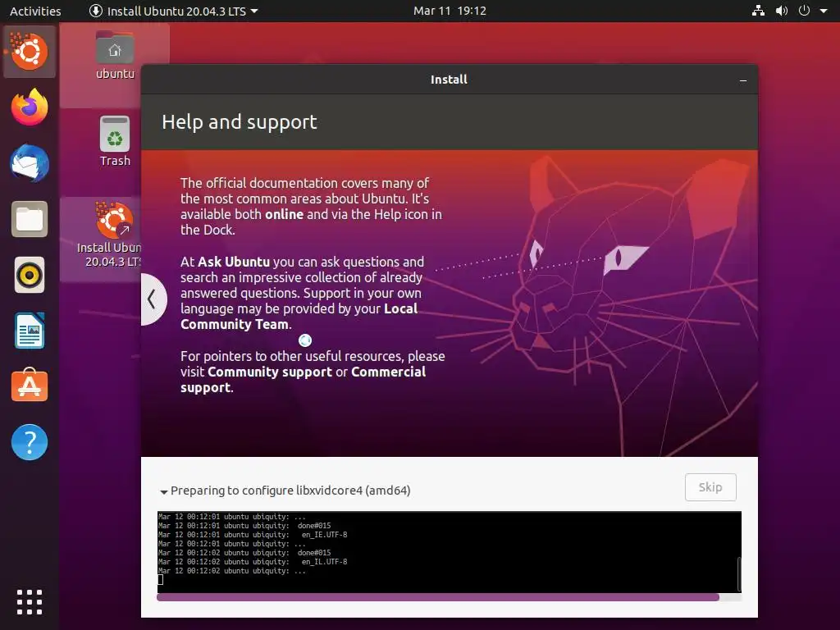Open the Ask Ubuntu link

coord(234,262)
